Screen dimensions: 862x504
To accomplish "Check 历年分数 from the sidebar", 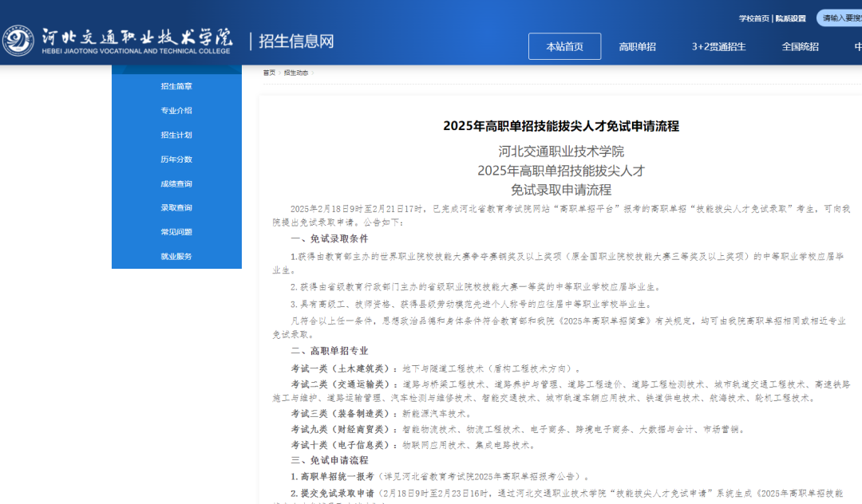I will coord(176,159).
